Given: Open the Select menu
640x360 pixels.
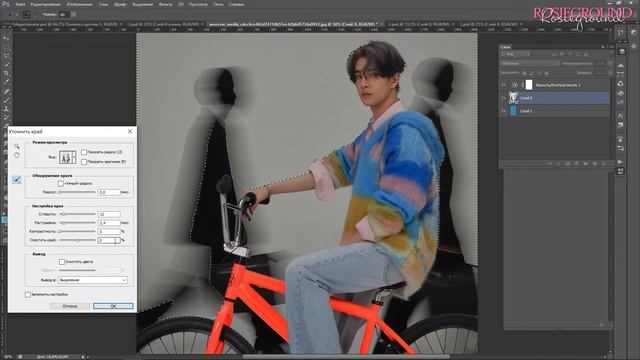Looking at the screenshot, I should point(142,4).
